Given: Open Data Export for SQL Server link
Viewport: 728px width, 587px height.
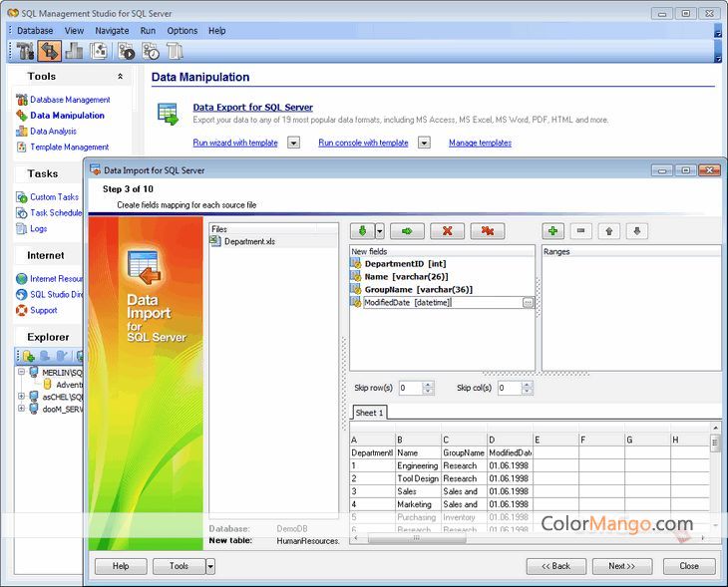Looking at the screenshot, I should tap(253, 108).
